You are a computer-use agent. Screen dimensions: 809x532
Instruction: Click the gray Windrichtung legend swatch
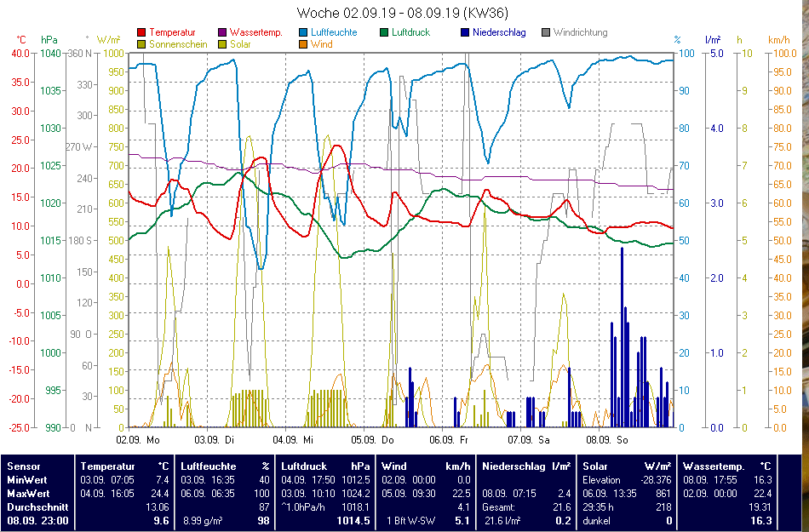point(546,32)
